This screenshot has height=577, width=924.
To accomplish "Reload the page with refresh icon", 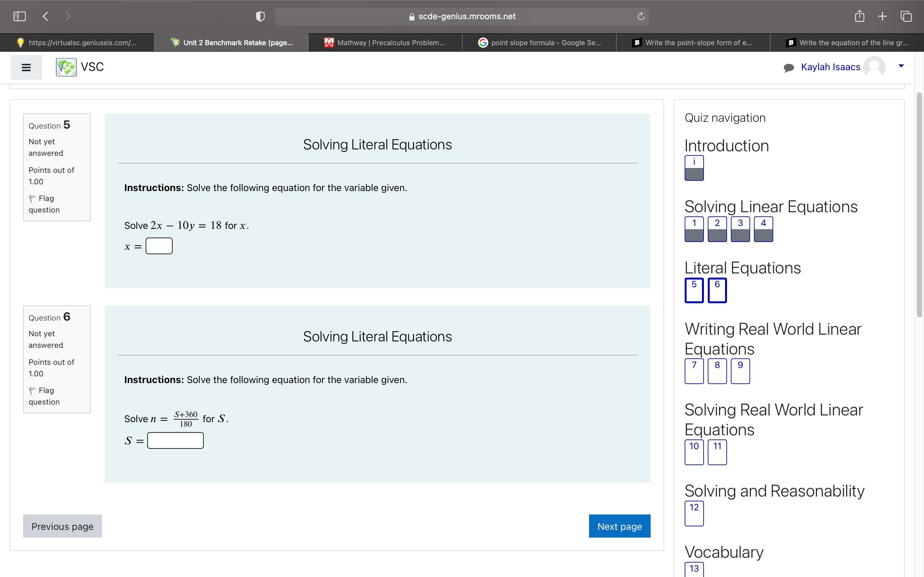I will point(641,16).
